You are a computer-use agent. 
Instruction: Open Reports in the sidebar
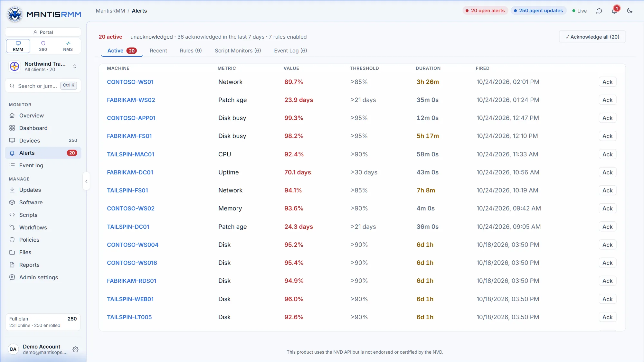coord(43,265)
